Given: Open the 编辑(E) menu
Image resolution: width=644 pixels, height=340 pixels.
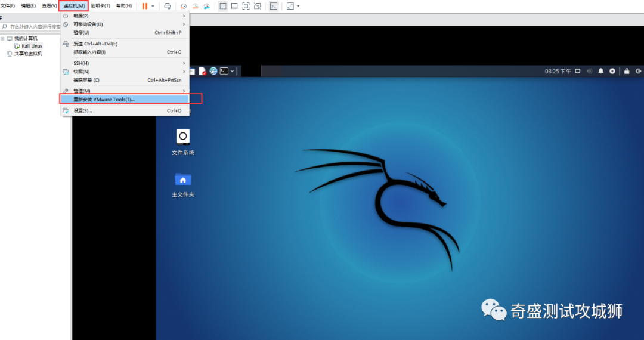Looking at the screenshot, I should tap(28, 6).
